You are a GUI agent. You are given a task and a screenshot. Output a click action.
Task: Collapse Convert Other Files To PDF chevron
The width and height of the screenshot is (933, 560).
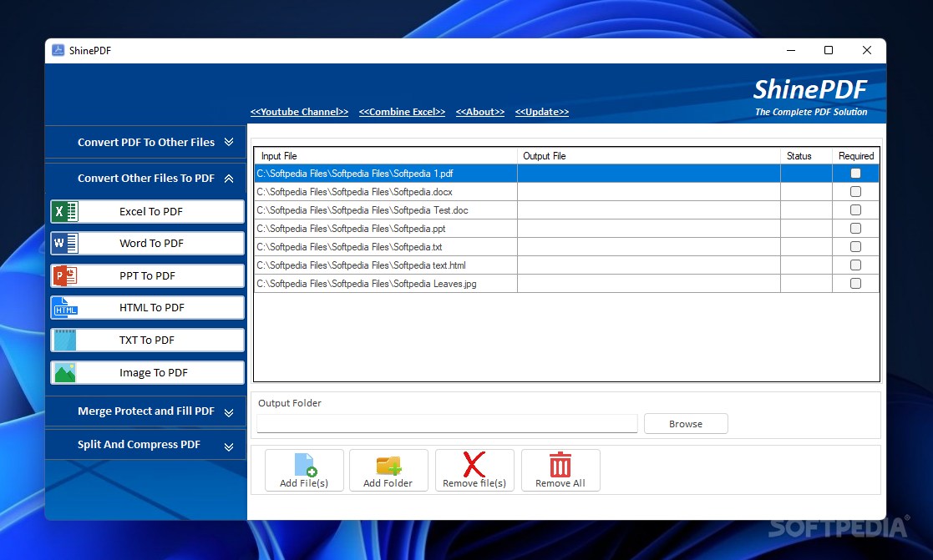(x=229, y=179)
